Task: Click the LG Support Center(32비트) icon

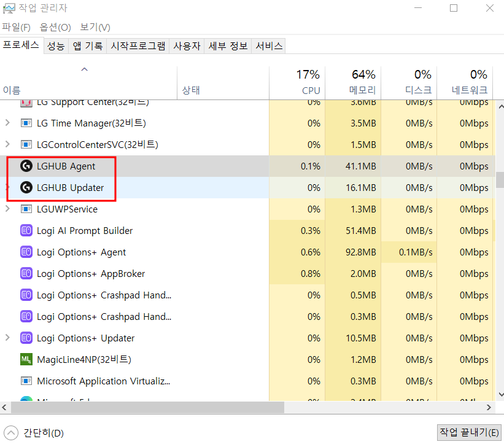Action: pos(26,102)
